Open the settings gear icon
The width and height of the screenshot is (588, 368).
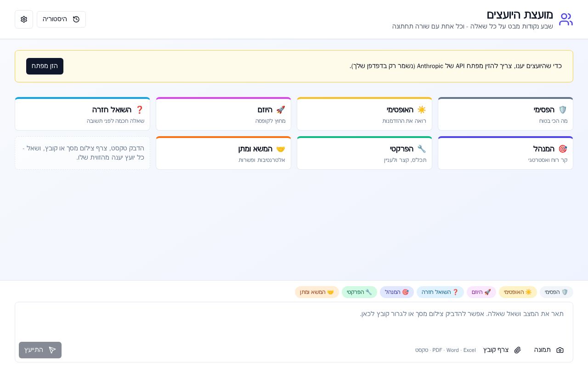(x=24, y=19)
